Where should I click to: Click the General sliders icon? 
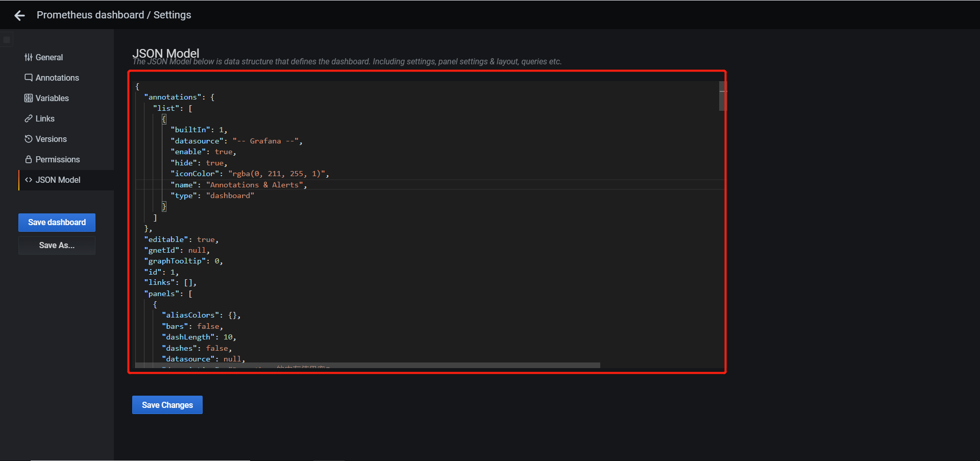pyautogui.click(x=29, y=57)
